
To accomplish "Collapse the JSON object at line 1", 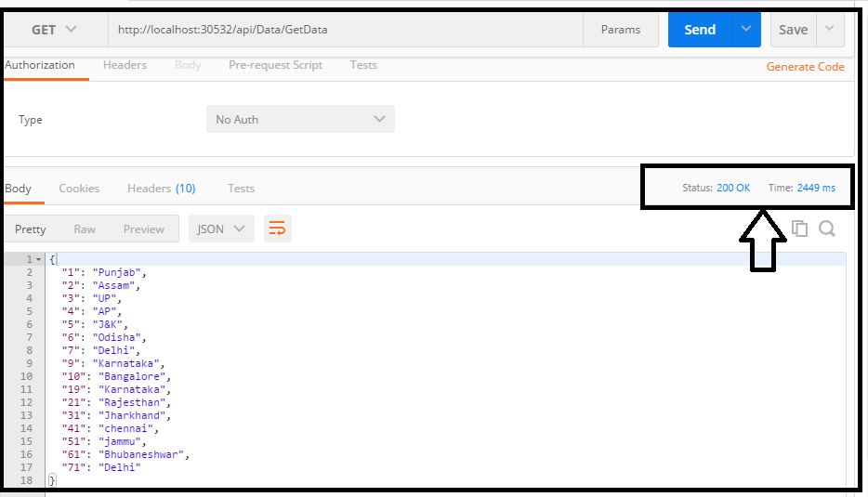I will (x=39, y=259).
